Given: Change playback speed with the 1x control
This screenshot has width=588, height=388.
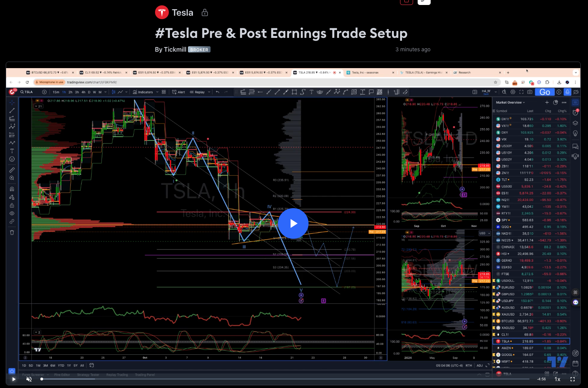Looking at the screenshot, I should [557, 379].
